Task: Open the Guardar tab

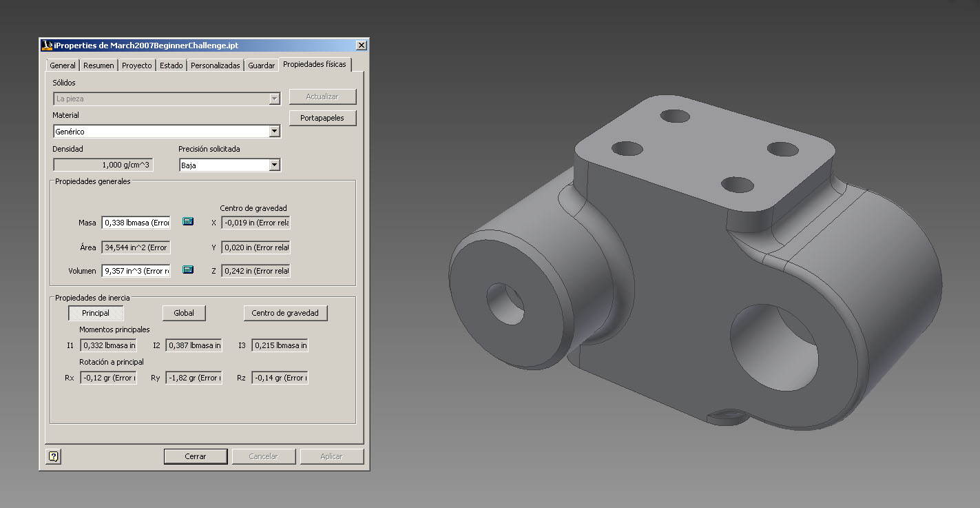Action: pos(262,65)
